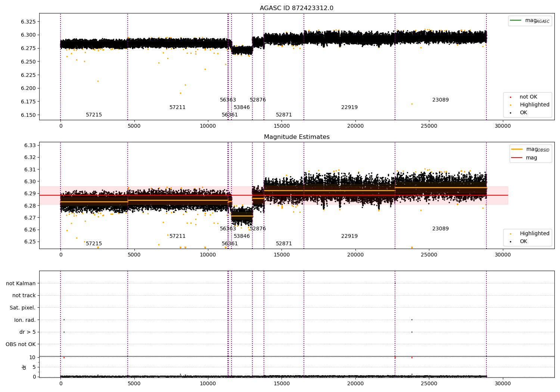
Task: Select the mag OBSID legend label
Action: 538,149
